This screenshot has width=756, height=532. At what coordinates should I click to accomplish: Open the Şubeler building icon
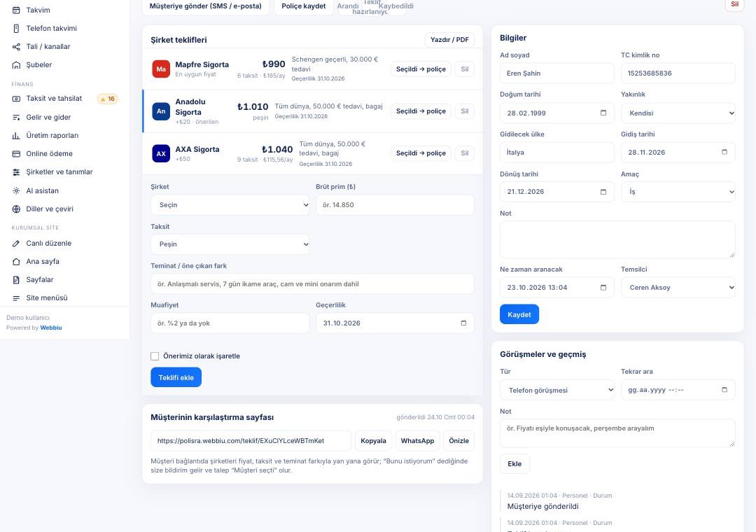coord(16,65)
